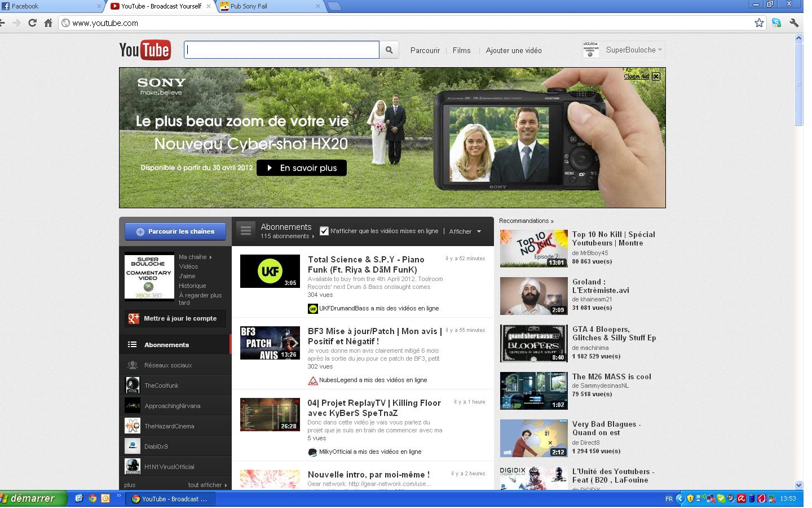Click Ajouter une vidéo
This screenshot has width=812, height=508.
click(514, 50)
